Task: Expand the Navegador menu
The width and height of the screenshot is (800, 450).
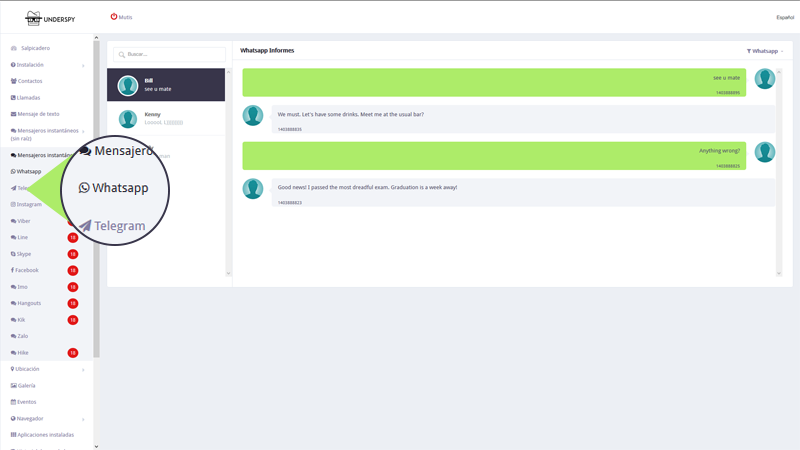Action: [x=47, y=418]
